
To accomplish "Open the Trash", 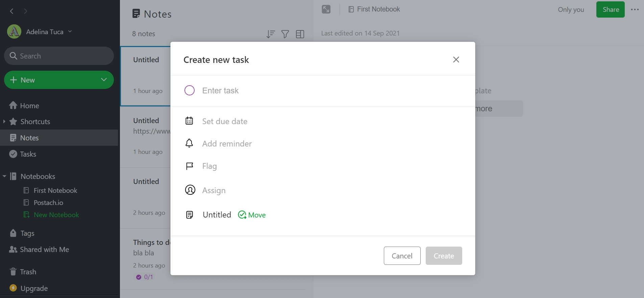I will [28, 272].
